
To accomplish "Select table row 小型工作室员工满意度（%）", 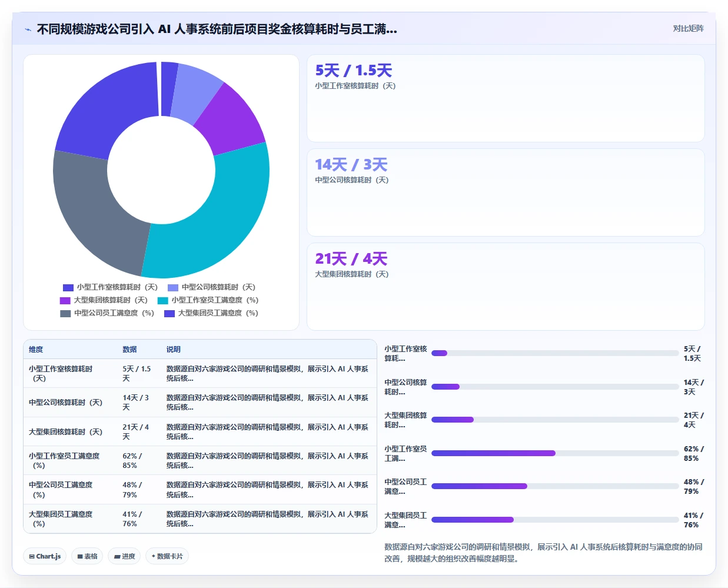I will tap(200, 461).
